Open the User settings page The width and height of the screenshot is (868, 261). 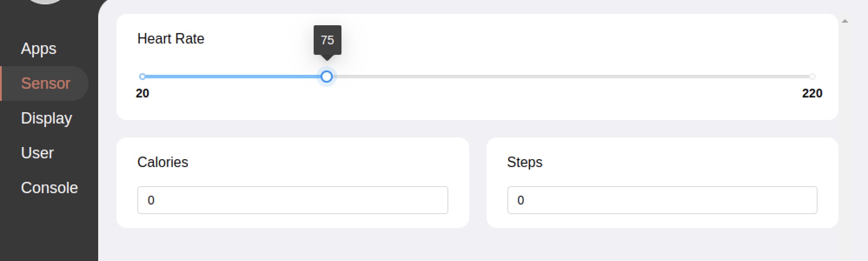coord(37,153)
